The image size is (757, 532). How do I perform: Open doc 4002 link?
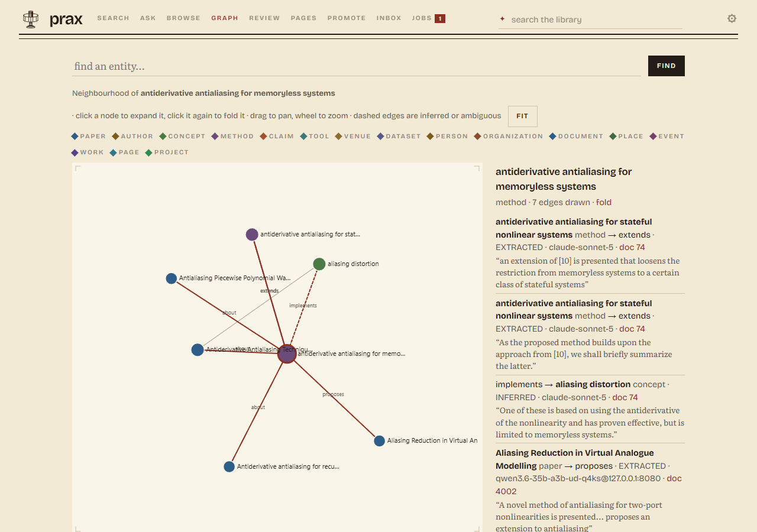pos(588,485)
